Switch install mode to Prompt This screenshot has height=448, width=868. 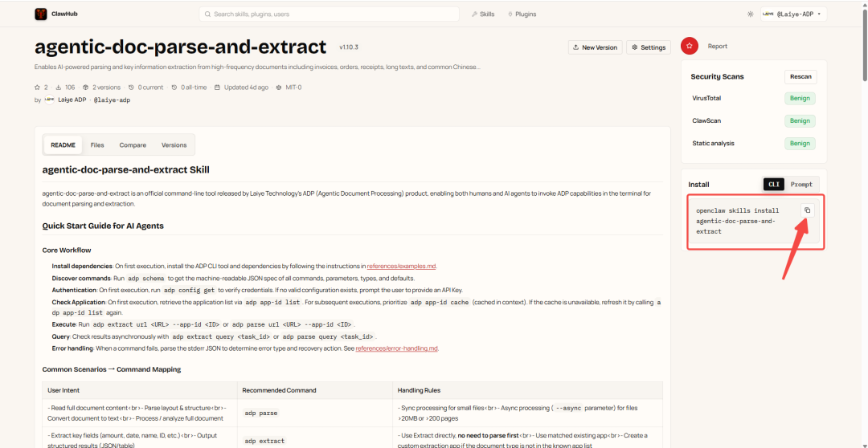[801, 185]
